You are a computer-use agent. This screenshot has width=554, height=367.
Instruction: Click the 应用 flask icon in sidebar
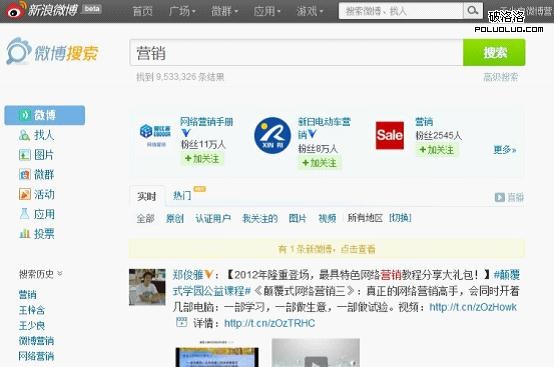[24, 214]
